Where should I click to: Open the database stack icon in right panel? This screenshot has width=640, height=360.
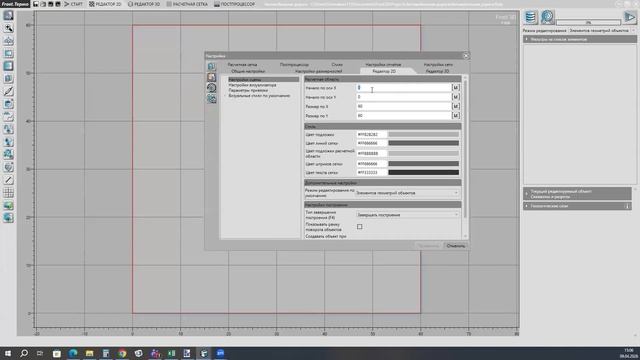coord(530,17)
